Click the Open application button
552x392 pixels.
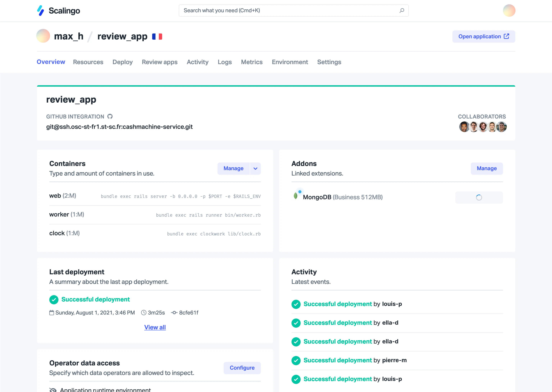click(x=483, y=36)
